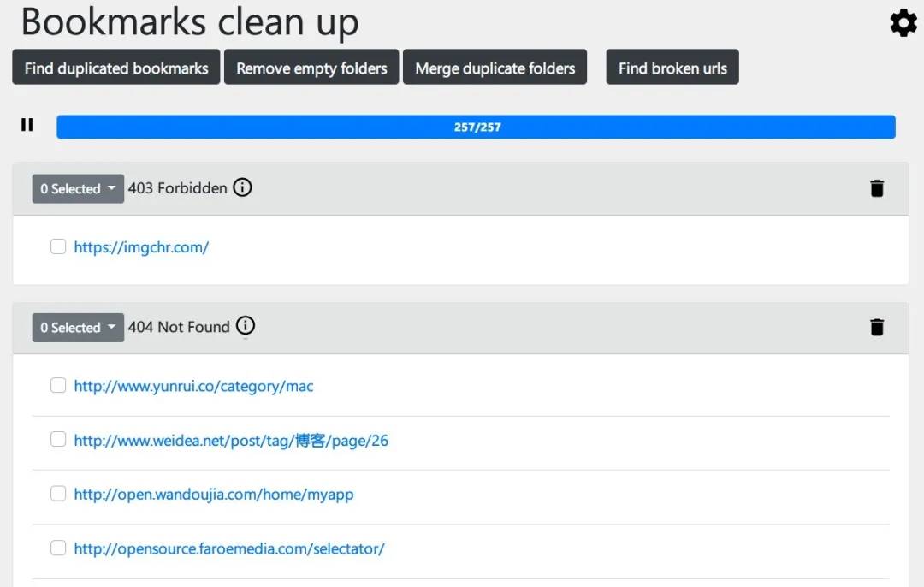Check the imgchr.com bookmark checkbox
Viewport: 924px width, 587px height.
point(58,246)
